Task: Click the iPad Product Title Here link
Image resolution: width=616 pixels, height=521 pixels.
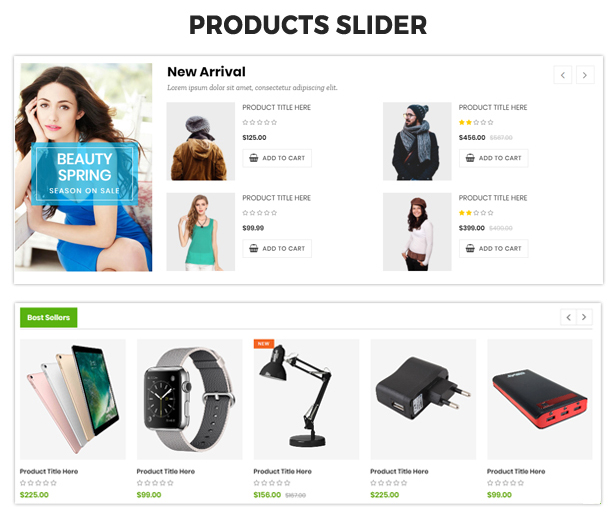Action: [49, 471]
